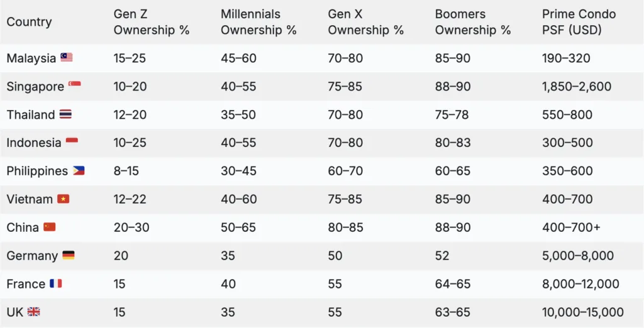Click the Germany flag icon

coord(69,255)
